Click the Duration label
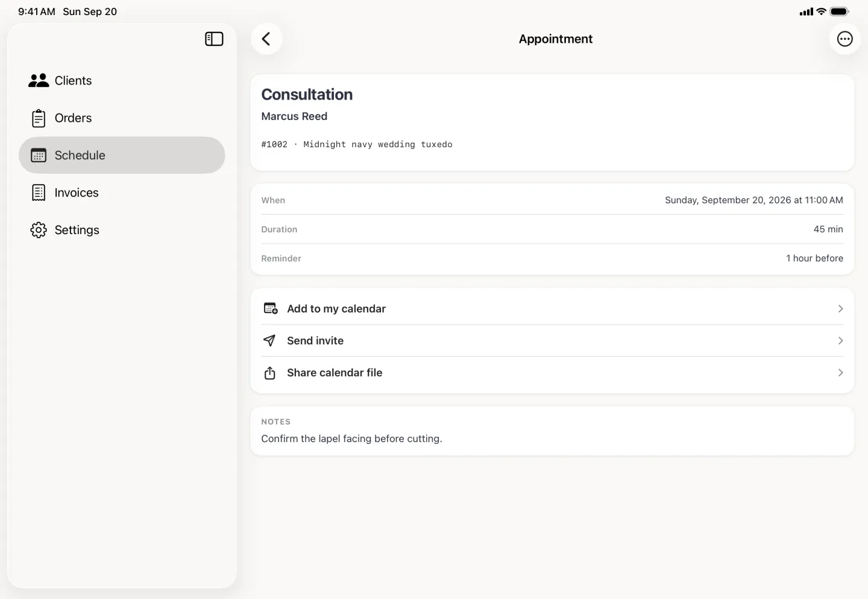The height and width of the screenshot is (599, 868). (279, 229)
